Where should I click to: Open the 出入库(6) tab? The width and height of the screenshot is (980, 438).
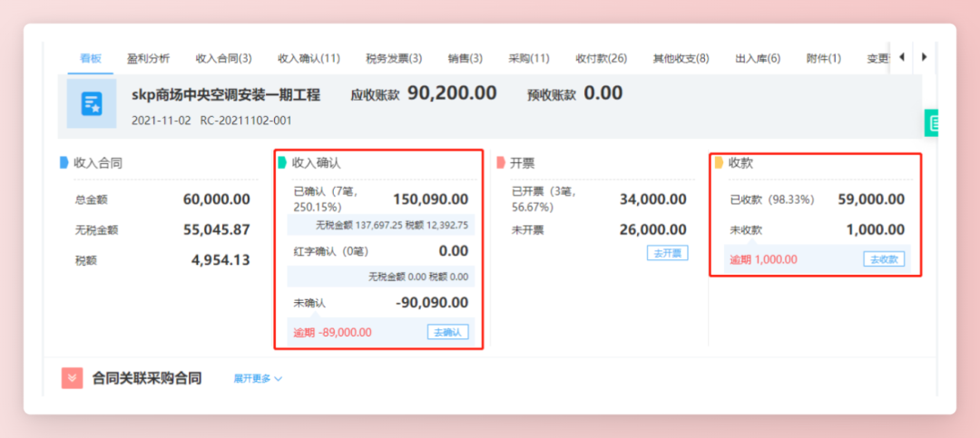(758, 59)
